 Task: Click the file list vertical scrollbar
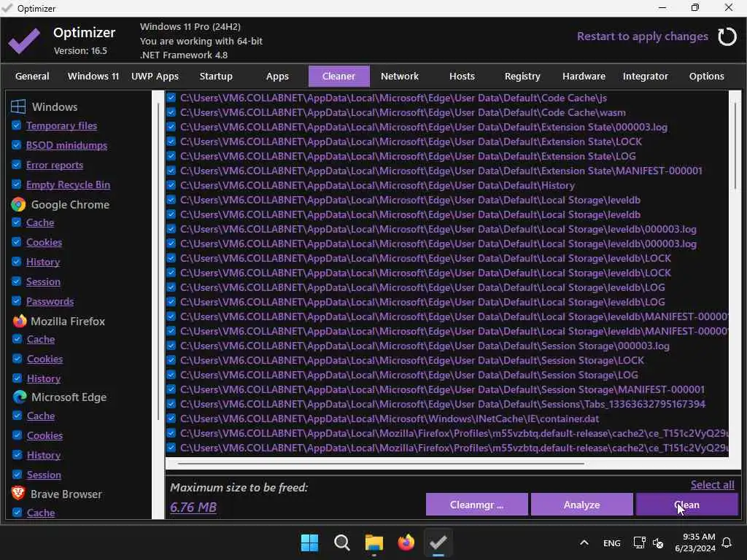(x=735, y=145)
